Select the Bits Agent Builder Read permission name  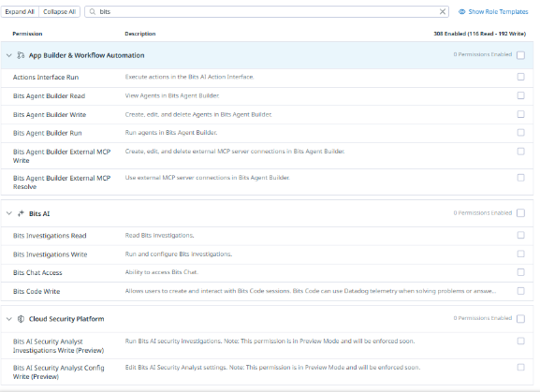pos(49,96)
